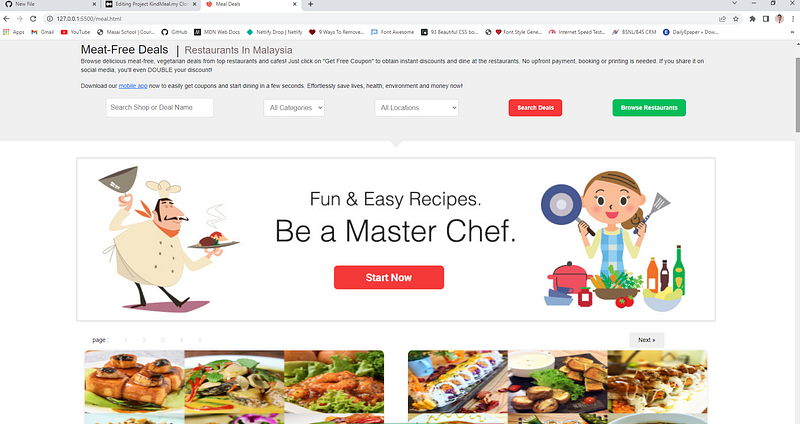Open the Gmail bookmark
The height and width of the screenshot is (424, 800).
42,32
